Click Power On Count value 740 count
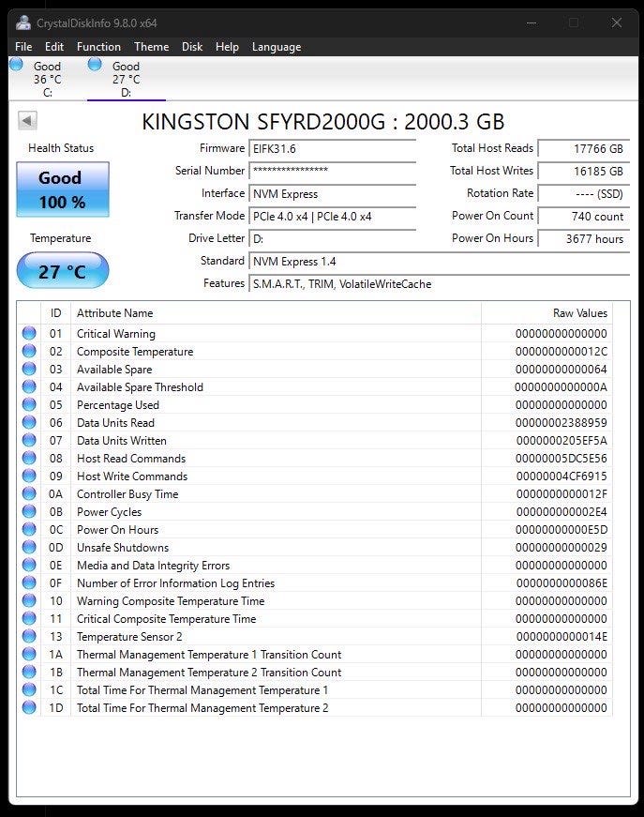The width and height of the screenshot is (644, 817). 584,217
